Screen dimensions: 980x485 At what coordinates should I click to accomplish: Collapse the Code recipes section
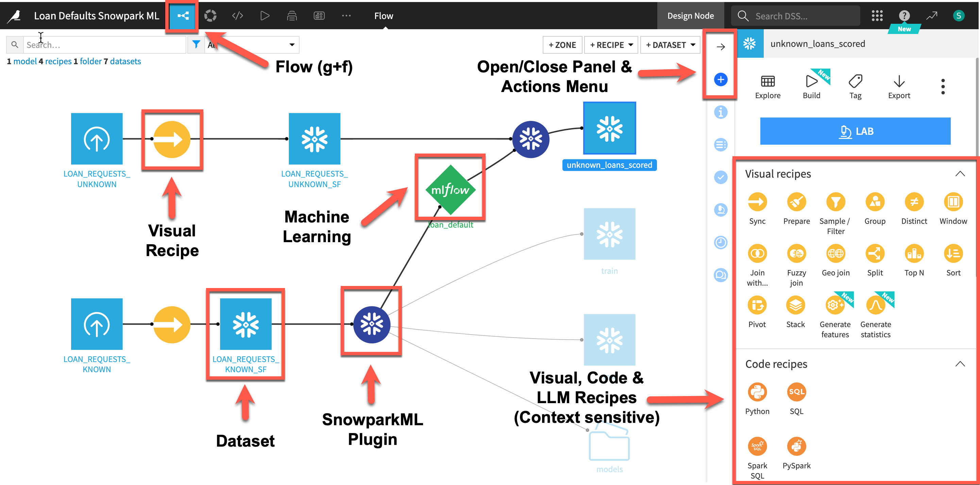tap(960, 364)
